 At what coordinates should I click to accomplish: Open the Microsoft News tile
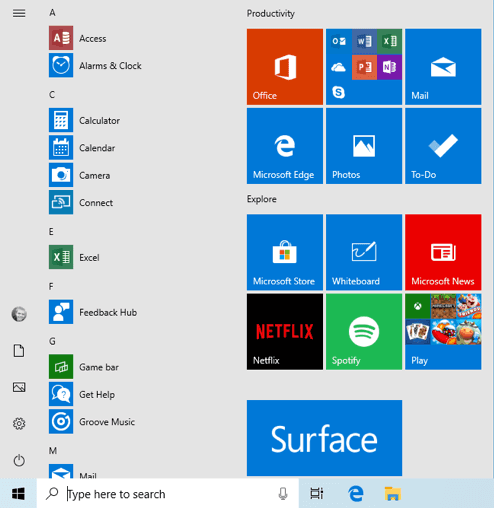point(443,252)
